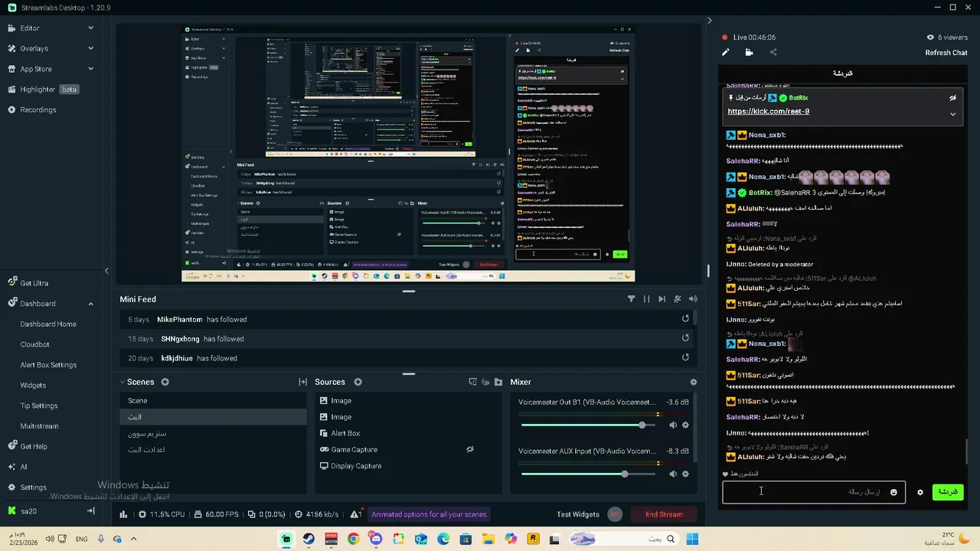This screenshot has height=551, width=980.
Task: Click Refresh Chat
Action: pyautogui.click(x=946, y=53)
